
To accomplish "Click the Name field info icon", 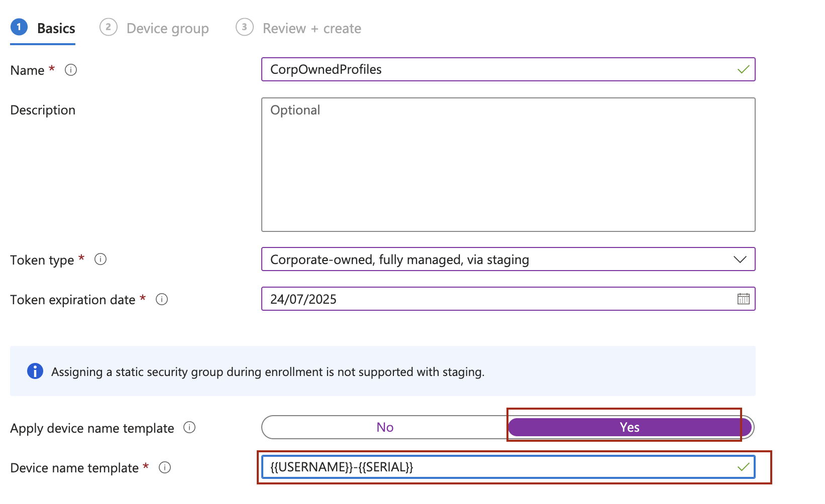I will pyautogui.click(x=70, y=70).
